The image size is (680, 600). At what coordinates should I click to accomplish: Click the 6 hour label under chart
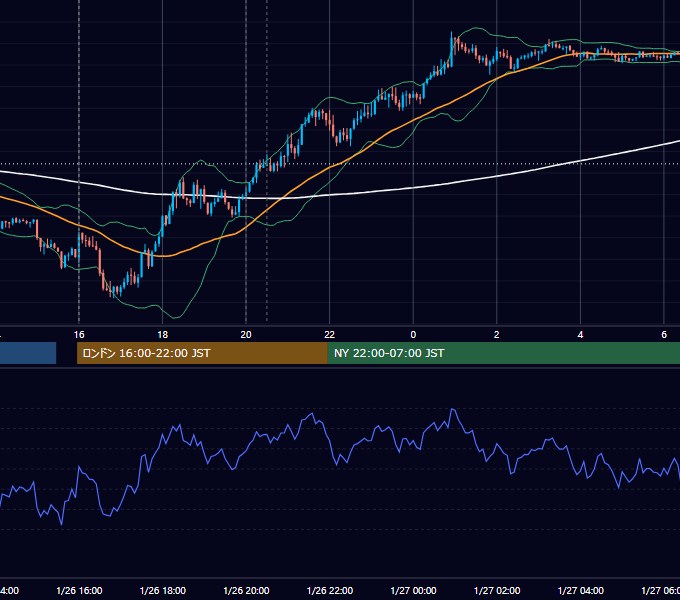[664, 335]
